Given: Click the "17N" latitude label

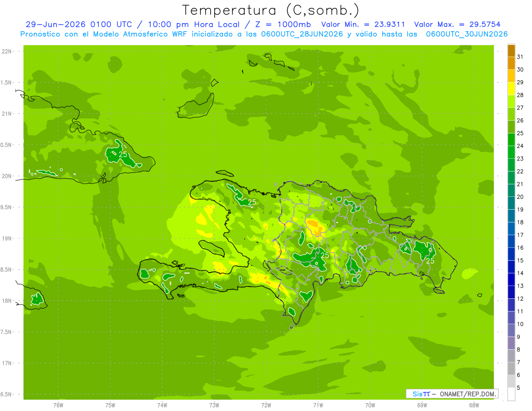Looking at the screenshot, I should [x=7, y=363].
